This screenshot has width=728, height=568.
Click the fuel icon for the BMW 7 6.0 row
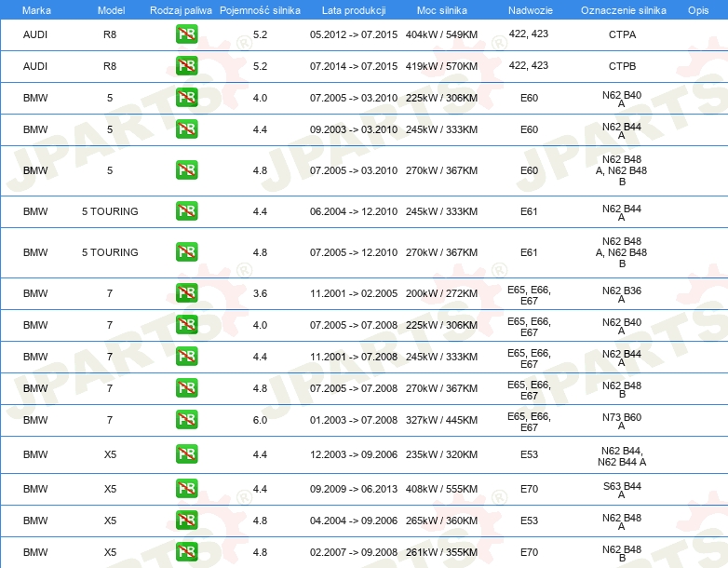tap(186, 419)
